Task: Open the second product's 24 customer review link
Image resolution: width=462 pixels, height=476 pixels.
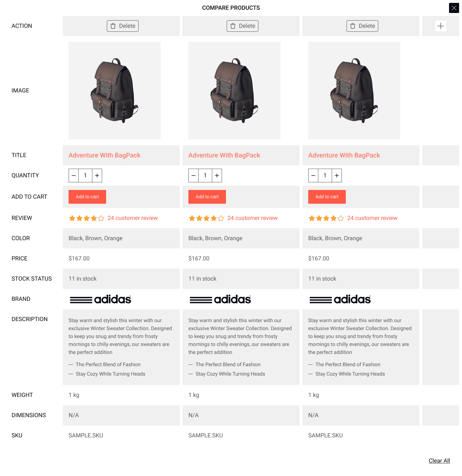Action: (252, 218)
